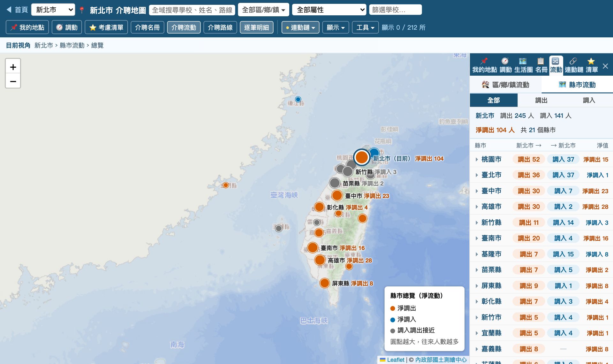Select 流動 tab in side panel
This screenshot has width=613, height=364.
point(556,65)
